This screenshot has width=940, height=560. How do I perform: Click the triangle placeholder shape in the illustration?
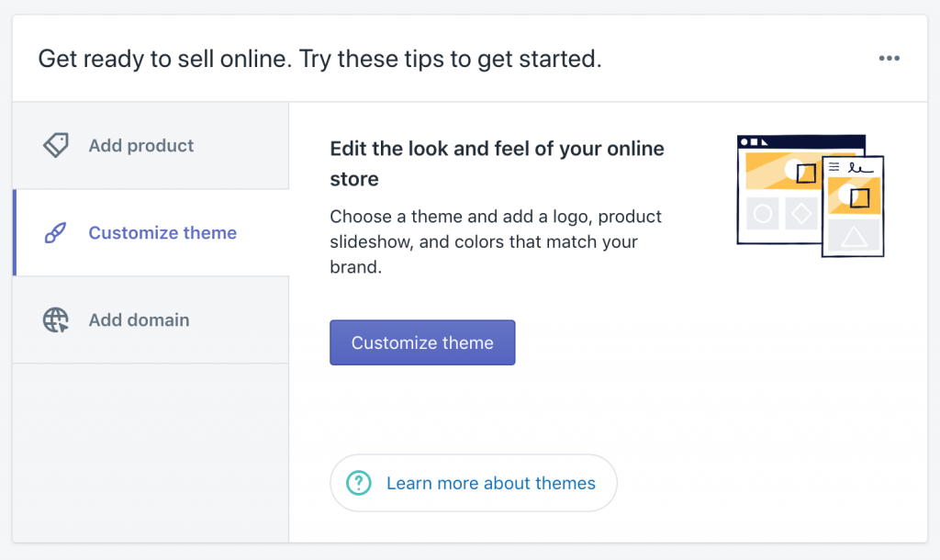854,237
